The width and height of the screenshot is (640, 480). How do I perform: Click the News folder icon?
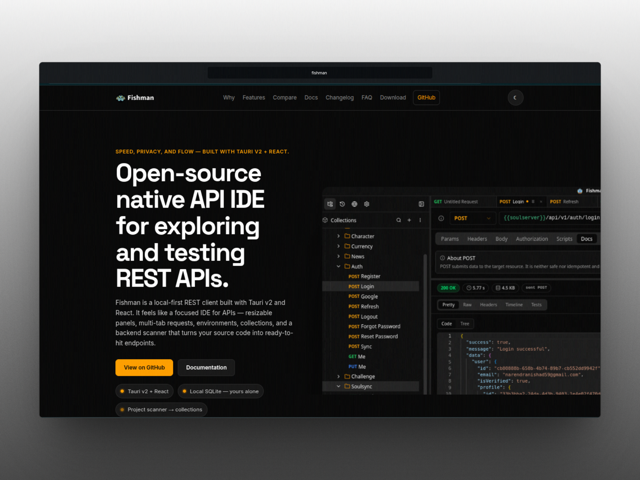click(x=347, y=256)
